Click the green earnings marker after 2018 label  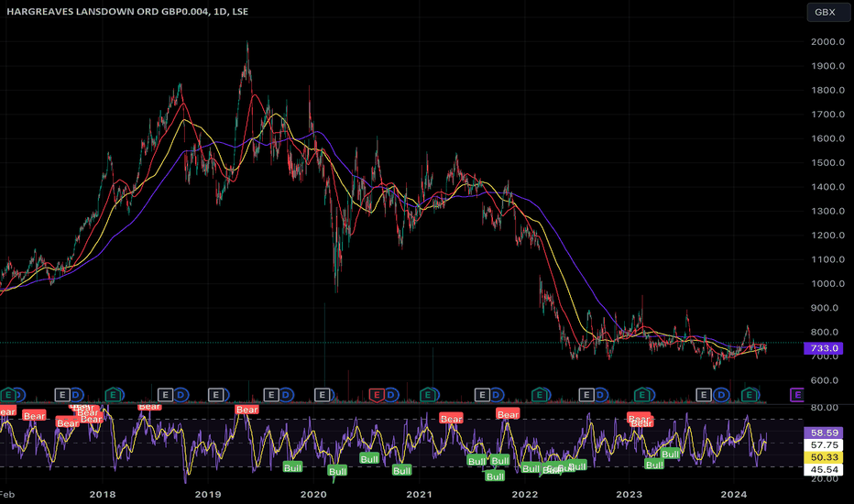(114, 394)
